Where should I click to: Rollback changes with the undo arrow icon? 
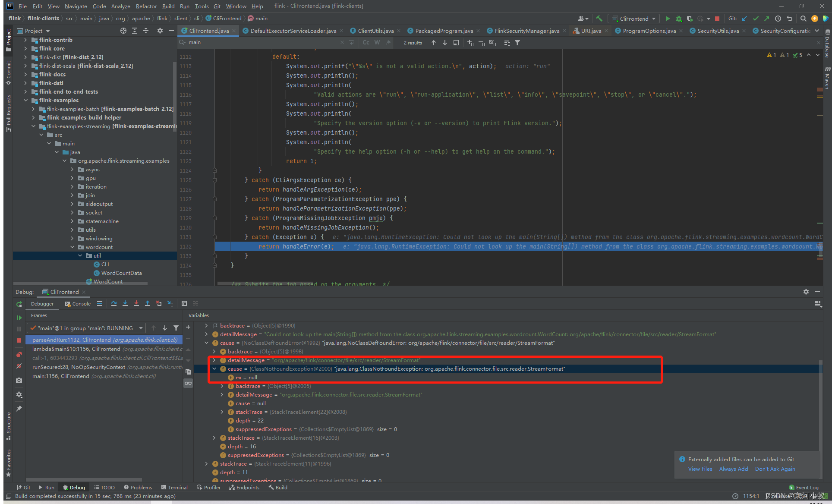click(x=789, y=19)
